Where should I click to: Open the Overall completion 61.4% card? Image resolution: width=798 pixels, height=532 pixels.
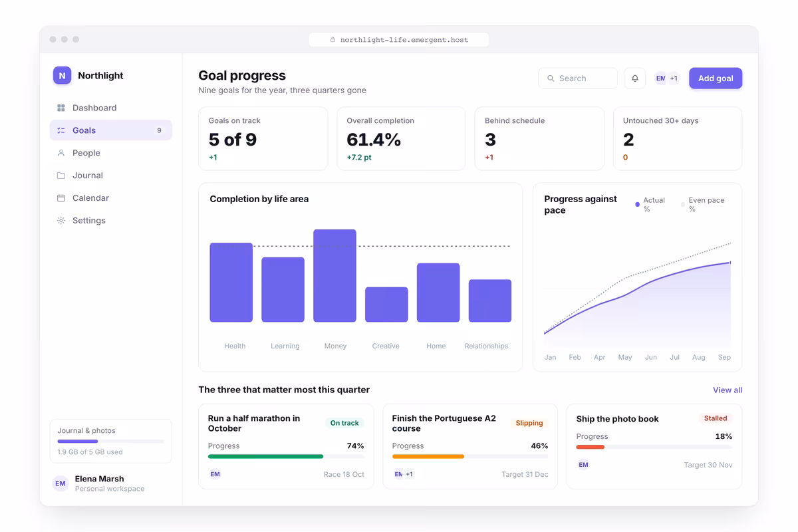[402, 139]
